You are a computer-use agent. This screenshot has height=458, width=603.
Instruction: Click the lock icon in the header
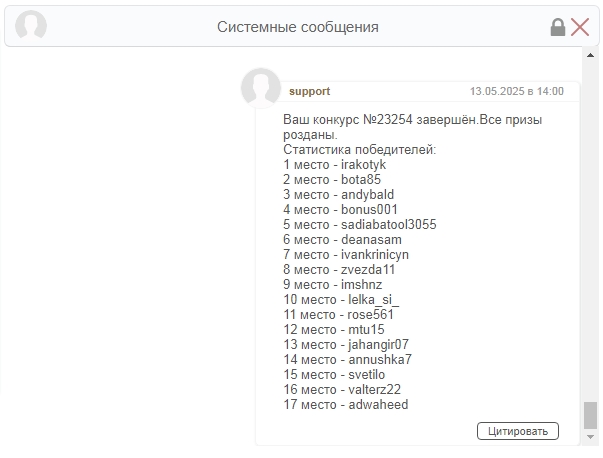[x=558, y=27]
